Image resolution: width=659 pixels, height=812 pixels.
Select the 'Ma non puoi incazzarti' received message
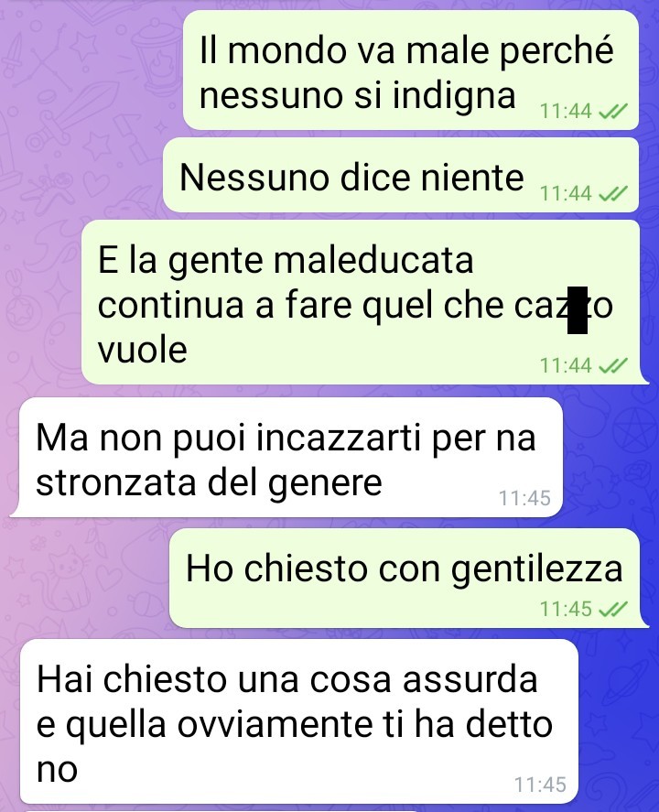pos(286,458)
